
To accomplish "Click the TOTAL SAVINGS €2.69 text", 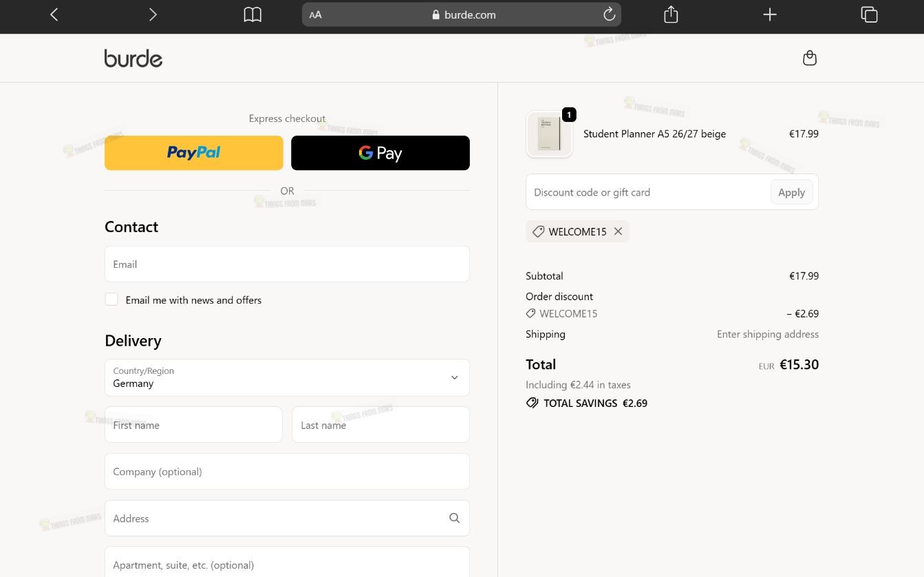I will tap(595, 403).
